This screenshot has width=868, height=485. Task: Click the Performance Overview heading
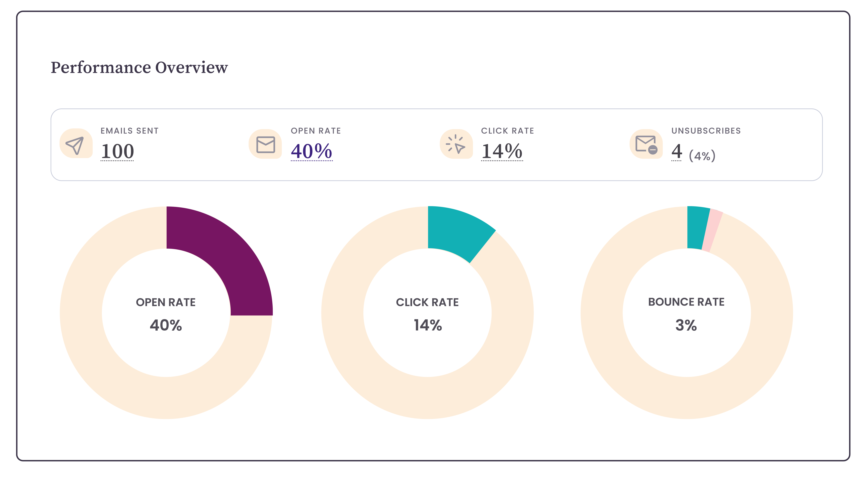139,67
